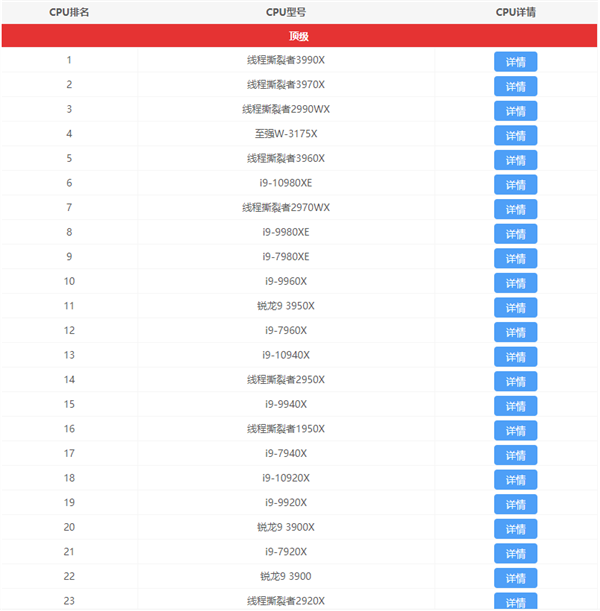Show details for 线程撕裂者3960X
The width and height of the screenshot is (600, 611).
[515, 160]
